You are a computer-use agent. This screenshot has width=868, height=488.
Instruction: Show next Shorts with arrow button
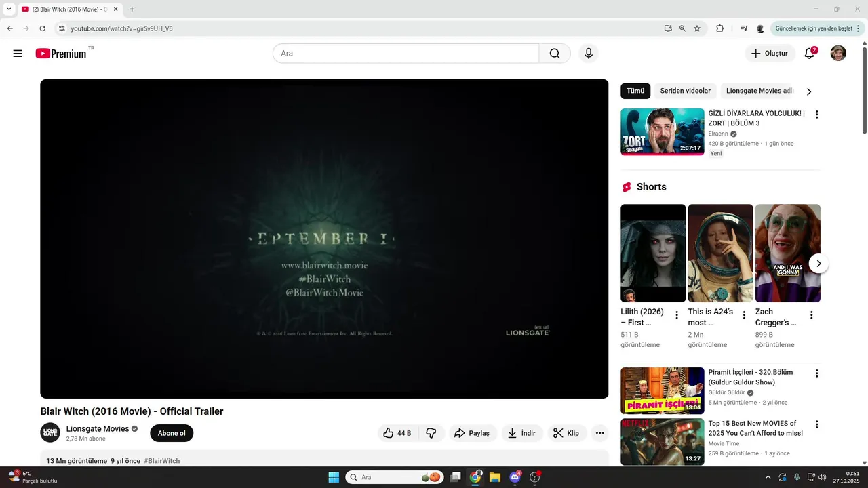(818, 263)
